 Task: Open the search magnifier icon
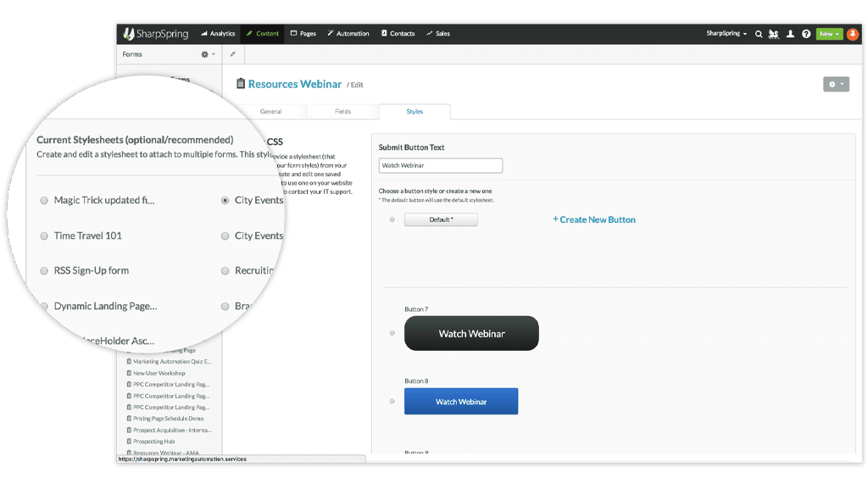[x=759, y=34]
